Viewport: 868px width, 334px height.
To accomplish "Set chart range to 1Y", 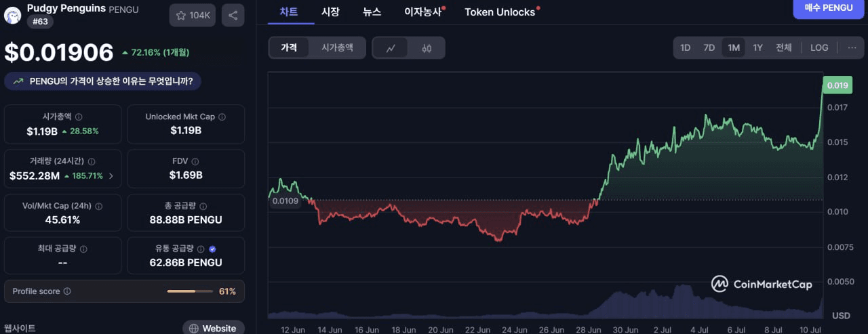I will pyautogui.click(x=757, y=47).
